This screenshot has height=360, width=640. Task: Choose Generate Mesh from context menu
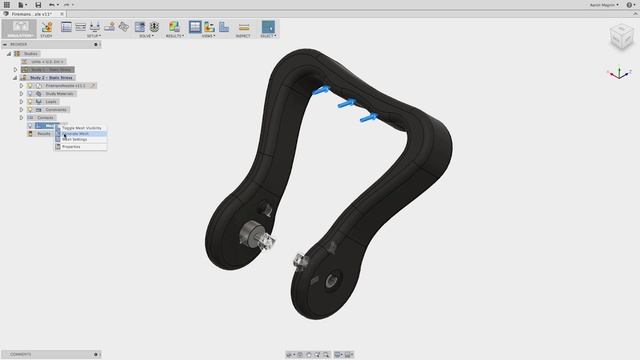(81, 134)
